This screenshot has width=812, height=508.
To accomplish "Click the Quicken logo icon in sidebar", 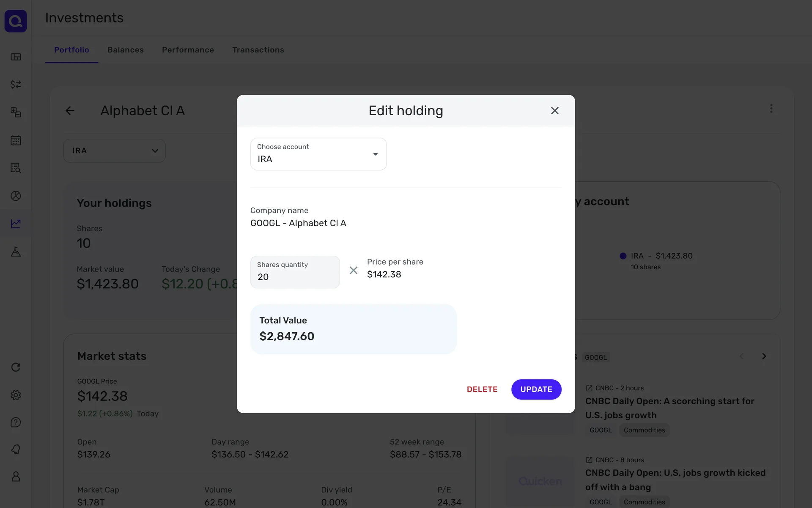I will pyautogui.click(x=16, y=21).
